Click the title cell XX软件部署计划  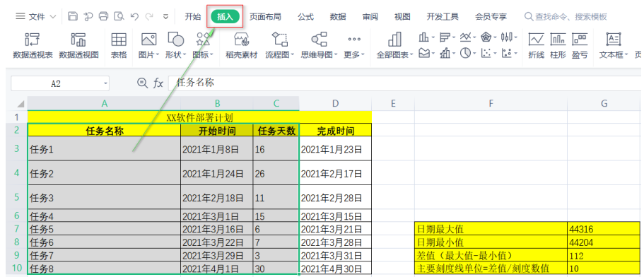pos(199,117)
